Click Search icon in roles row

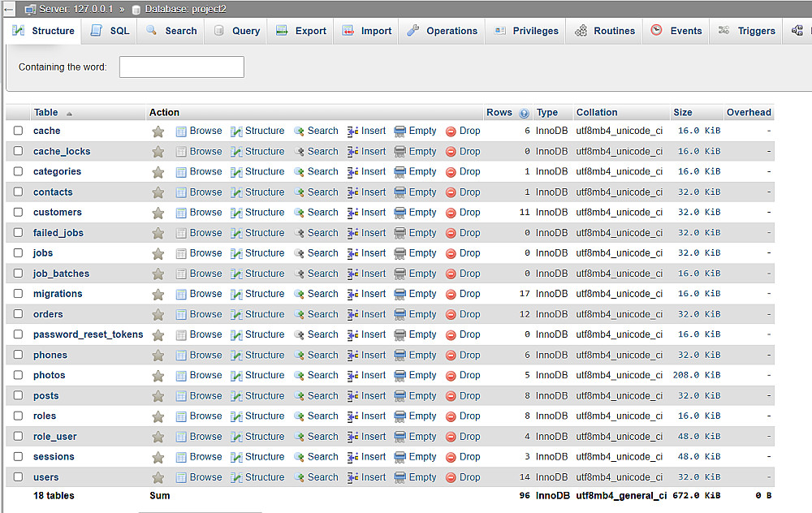(x=299, y=416)
